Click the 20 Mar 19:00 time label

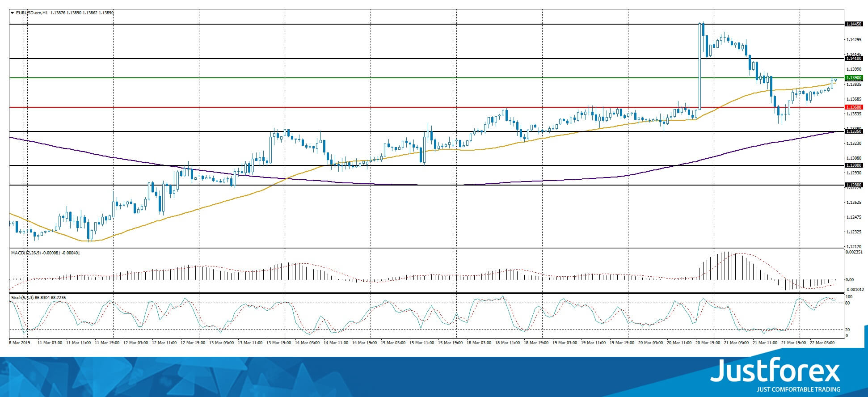coord(708,343)
